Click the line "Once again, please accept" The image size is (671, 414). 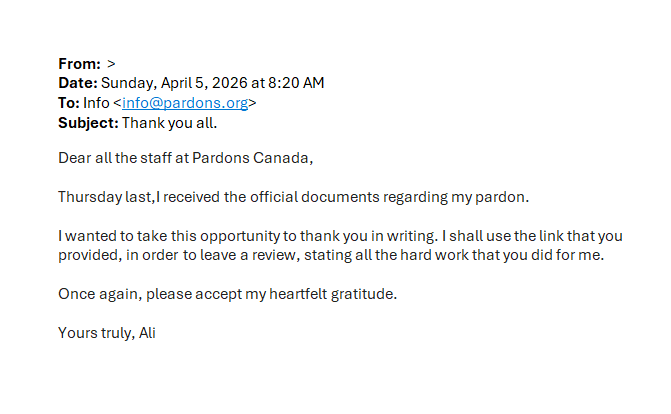pyautogui.click(x=228, y=295)
